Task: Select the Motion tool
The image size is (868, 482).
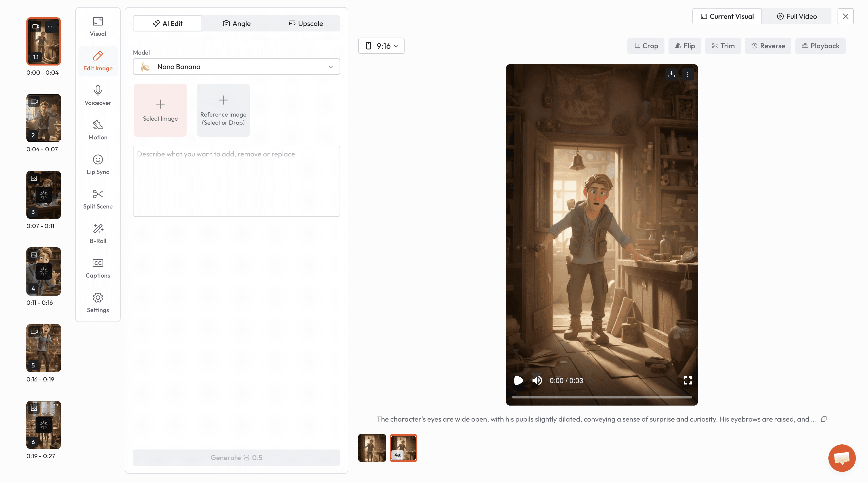Action: pyautogui.click(x=98, y=130)
